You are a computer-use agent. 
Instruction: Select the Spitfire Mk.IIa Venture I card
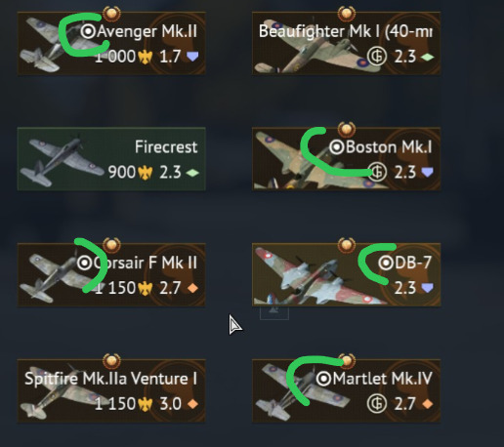coord(111,390)
